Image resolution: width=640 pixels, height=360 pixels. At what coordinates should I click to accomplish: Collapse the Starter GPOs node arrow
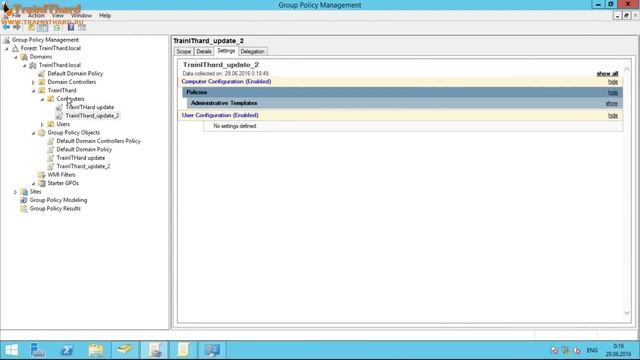pyautogui.click(x=33, y=184)
